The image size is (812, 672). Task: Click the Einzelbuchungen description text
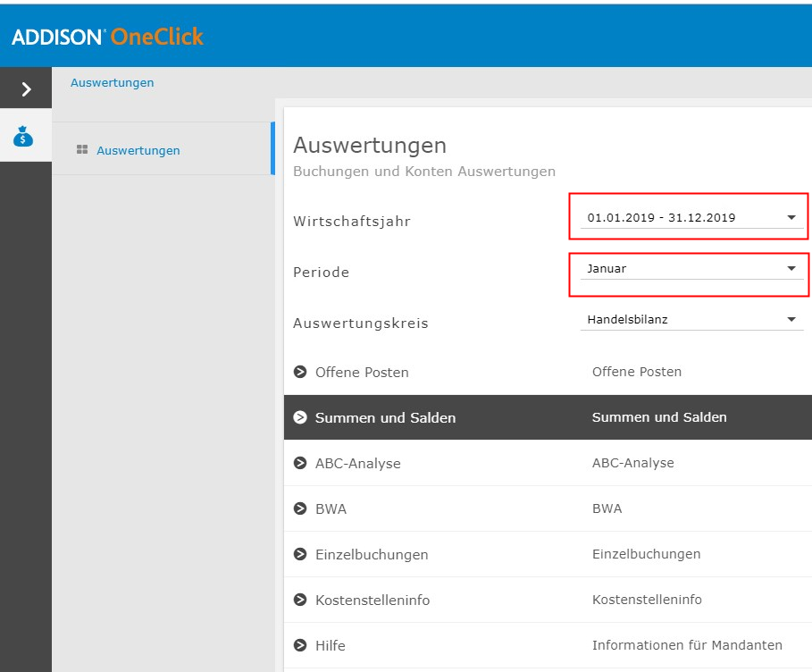click(x=646, y=554)
